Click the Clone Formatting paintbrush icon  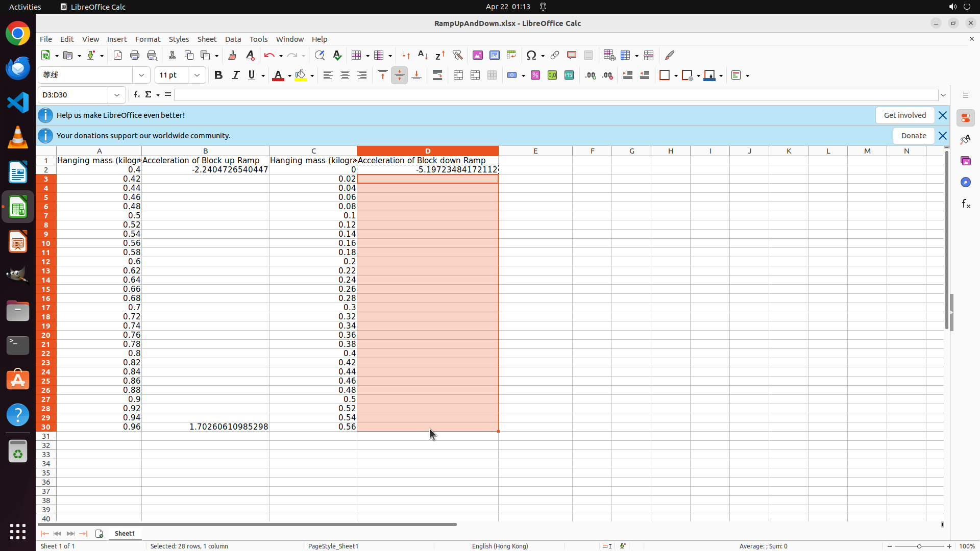pyautogui.click(x=232, y=55)
